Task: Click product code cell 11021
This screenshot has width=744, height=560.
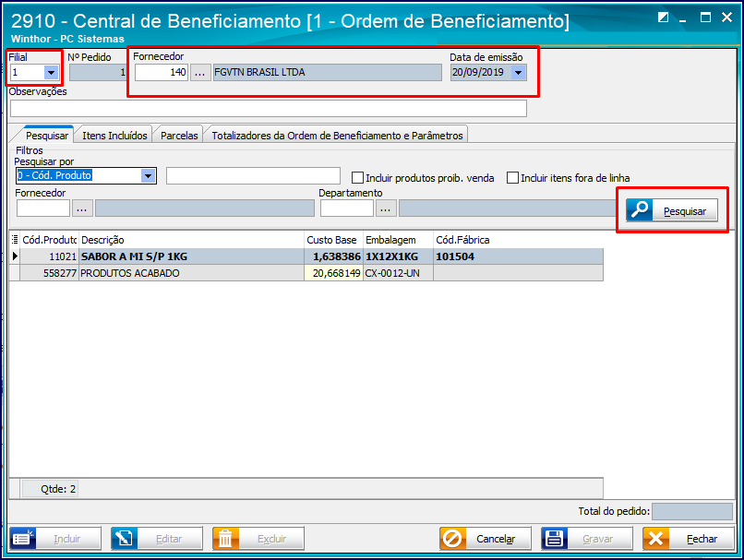Action: (x=49, y=256)
